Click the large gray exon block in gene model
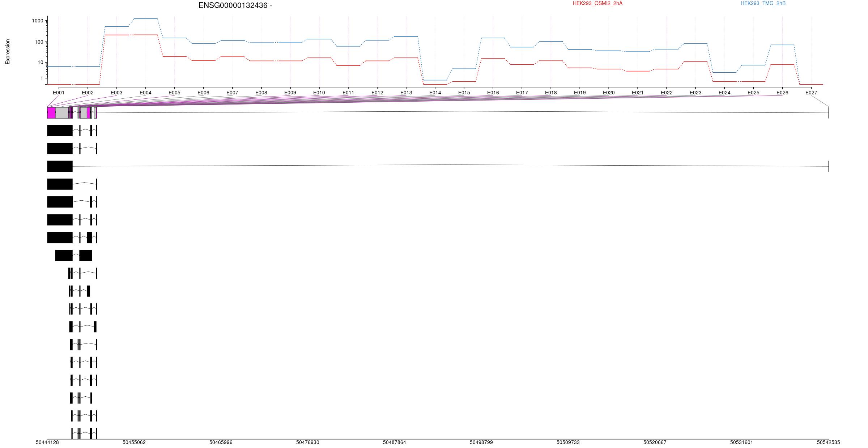This screenshot has height=448, width=868. [x=62, y=113]
